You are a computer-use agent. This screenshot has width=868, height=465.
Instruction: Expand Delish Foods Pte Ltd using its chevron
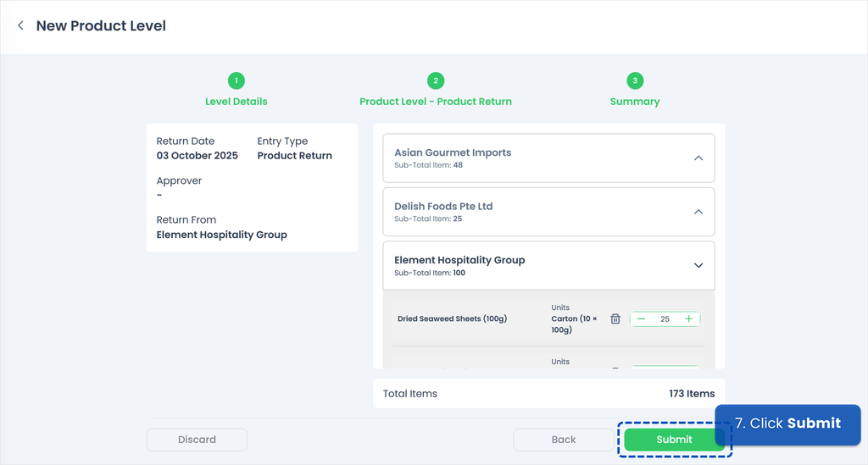pos(698,212)
